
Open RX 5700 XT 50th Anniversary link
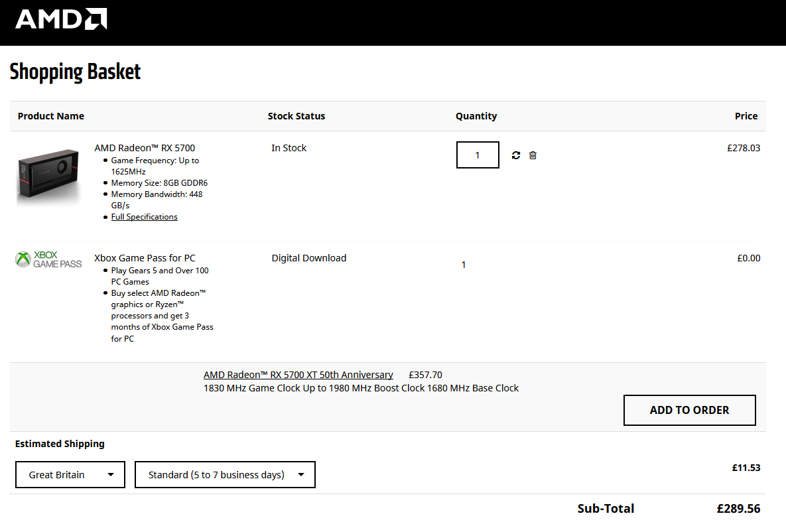click(298, 375)
